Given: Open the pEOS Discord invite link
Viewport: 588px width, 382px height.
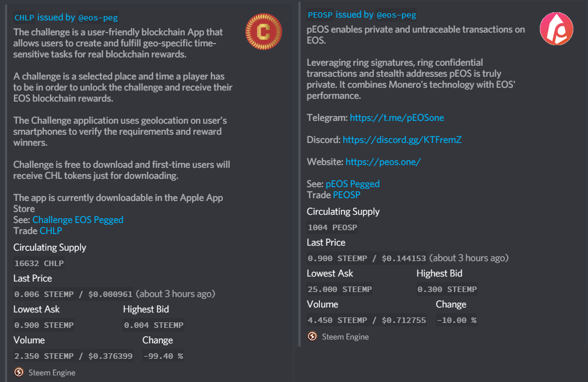Looking at the screenshot, I should point(402,140).
